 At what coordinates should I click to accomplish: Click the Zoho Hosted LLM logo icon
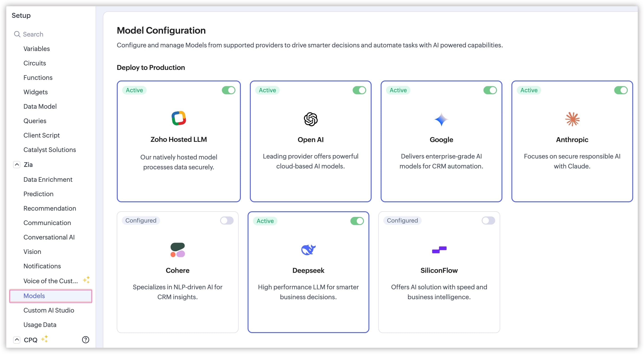coord(179,118)
